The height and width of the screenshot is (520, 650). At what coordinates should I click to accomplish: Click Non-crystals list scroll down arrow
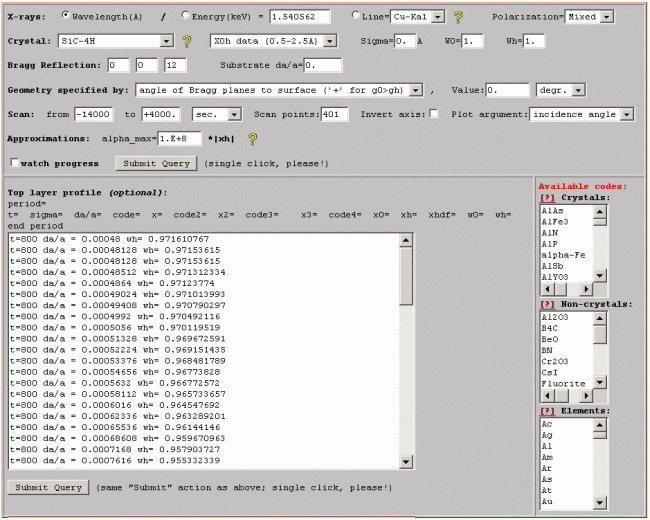tap(600, 382)
